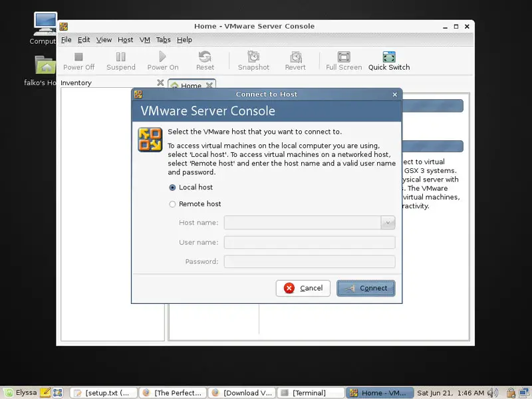Open the Help menu
532x399 pixels.
point(185,40)
